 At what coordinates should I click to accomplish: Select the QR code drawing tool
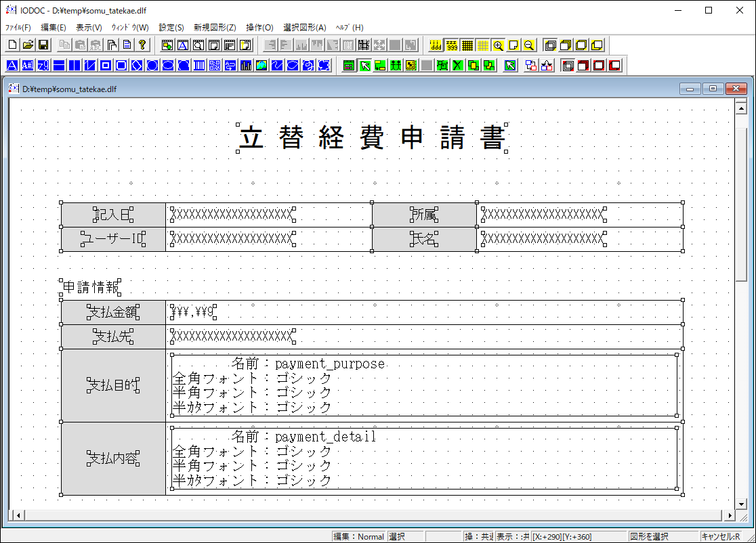pyautogui.click(x=215, y=66)
